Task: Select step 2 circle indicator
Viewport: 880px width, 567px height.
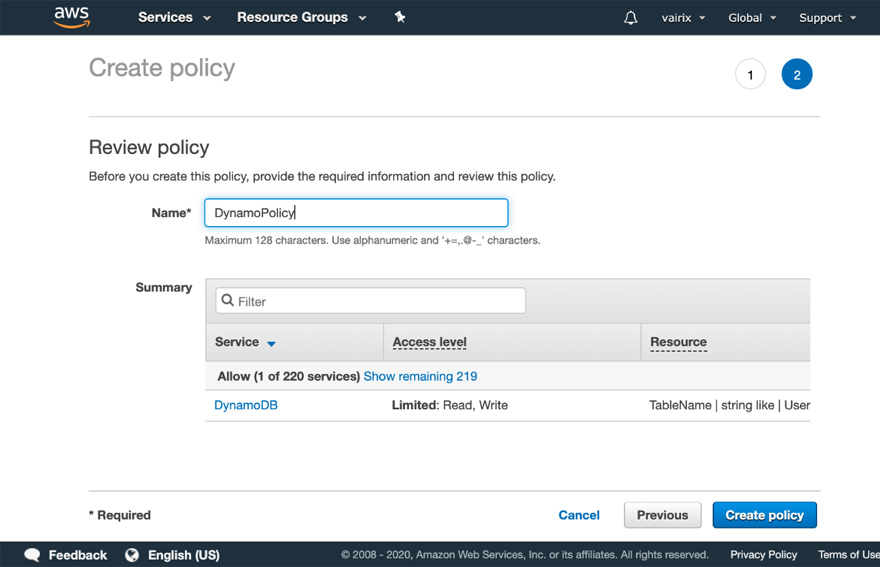Action: click(x=796, y=74)
